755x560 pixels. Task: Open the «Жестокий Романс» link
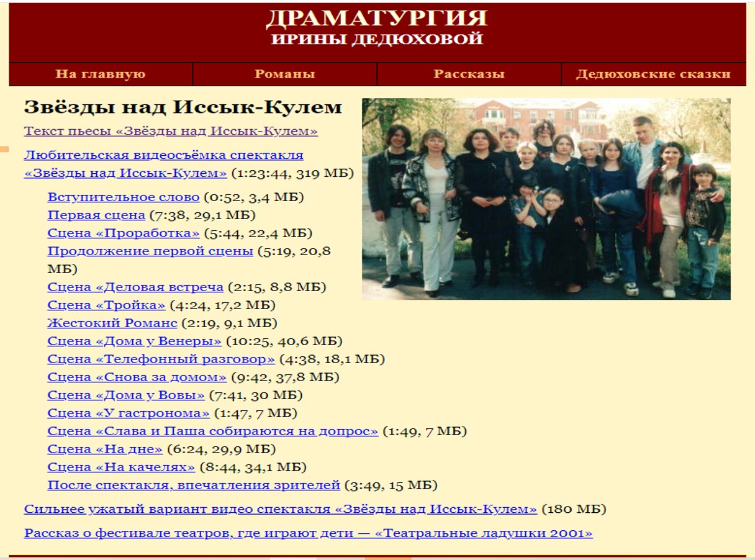click(112, 323)
